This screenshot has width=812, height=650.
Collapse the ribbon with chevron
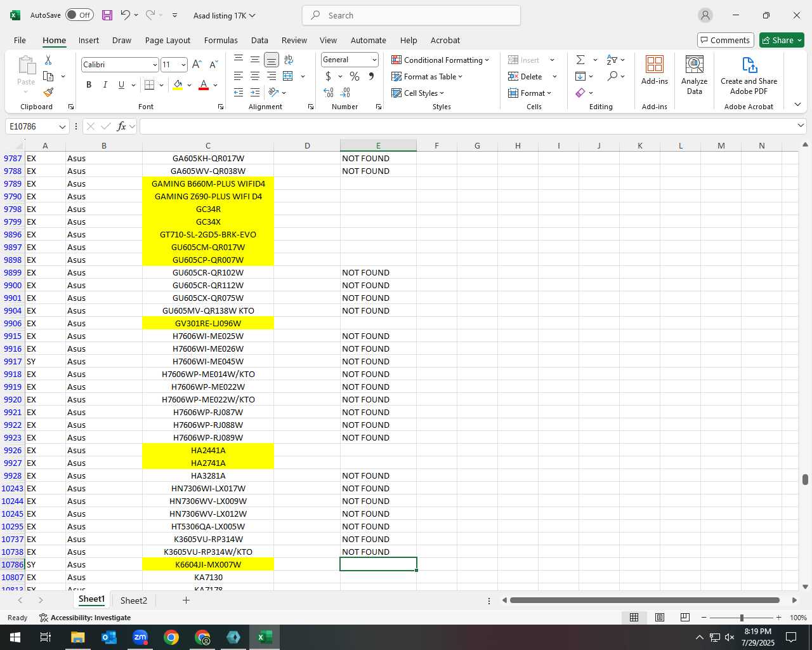click(797, 104)
